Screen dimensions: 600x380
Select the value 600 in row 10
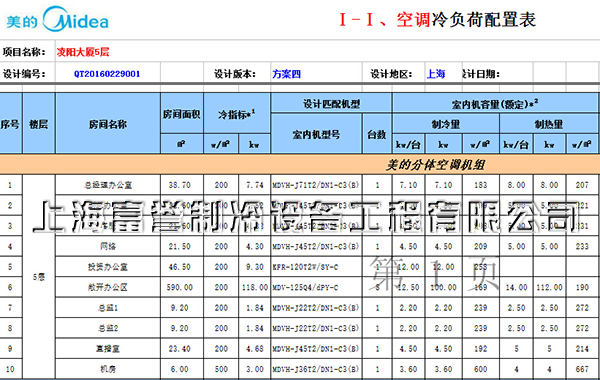click(481, 369)
